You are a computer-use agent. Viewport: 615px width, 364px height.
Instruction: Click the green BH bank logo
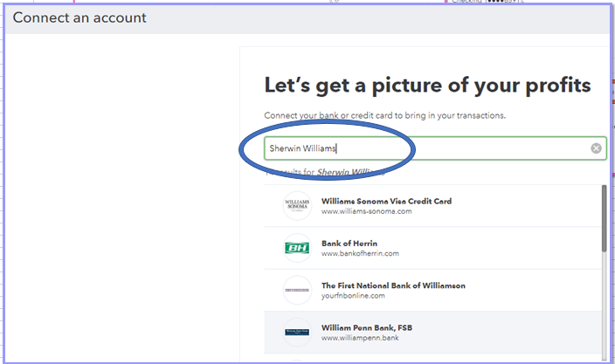297,248
